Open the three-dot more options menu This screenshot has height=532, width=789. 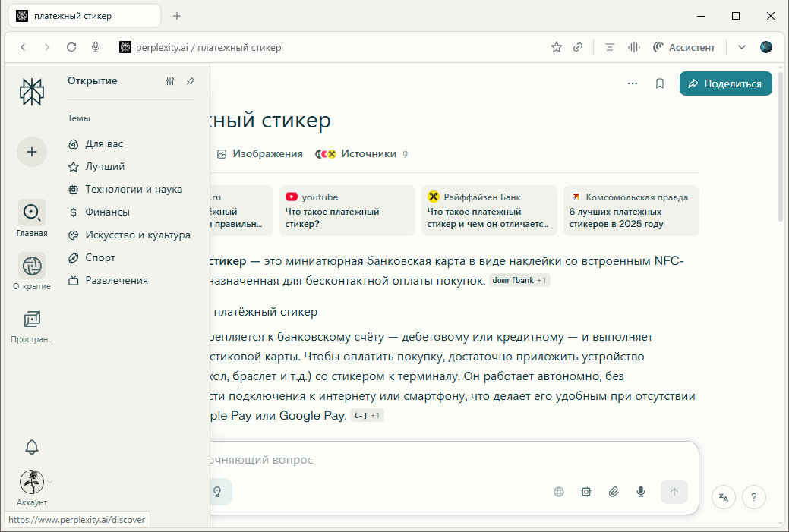(x=633, y=83)
